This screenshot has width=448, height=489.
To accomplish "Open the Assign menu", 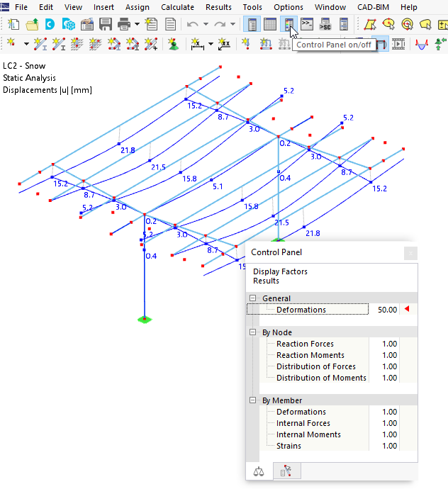I will click(x=138, y=7).
